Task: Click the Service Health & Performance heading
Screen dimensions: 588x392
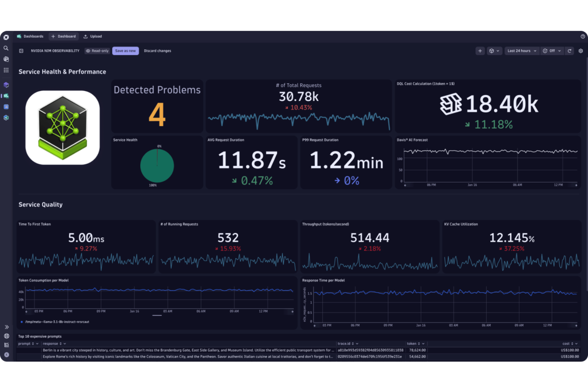Action: point(62,72)
